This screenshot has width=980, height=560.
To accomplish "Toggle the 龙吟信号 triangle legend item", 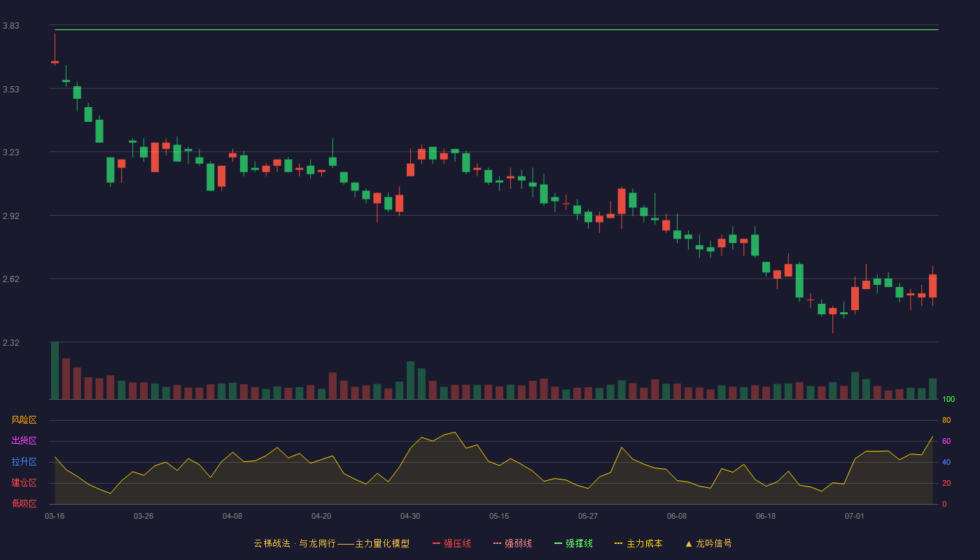I will (x=708, y=543).
